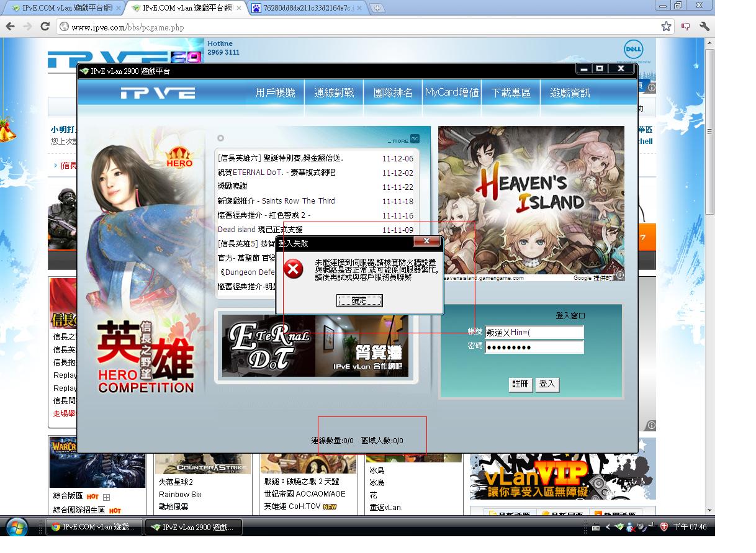This screenshot has width=756, height=553.
Task: Click the red error icon in the dialog
Action: (x=294, y=269)
